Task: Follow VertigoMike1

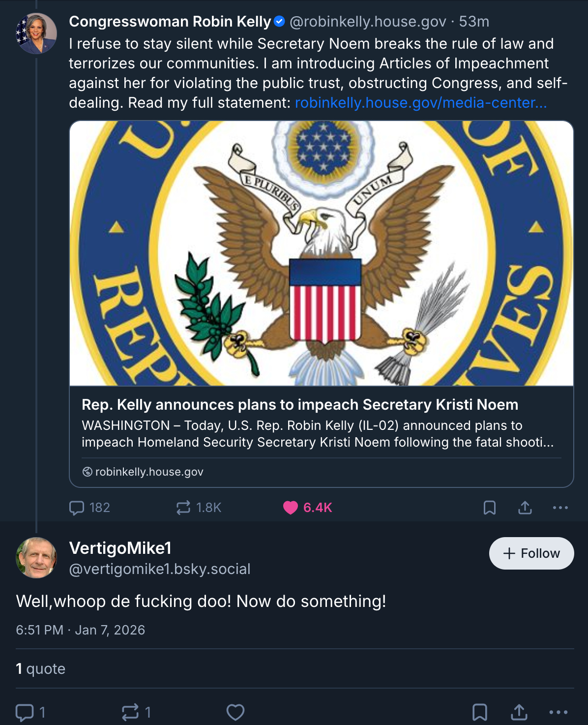Action: click(531, 553)
